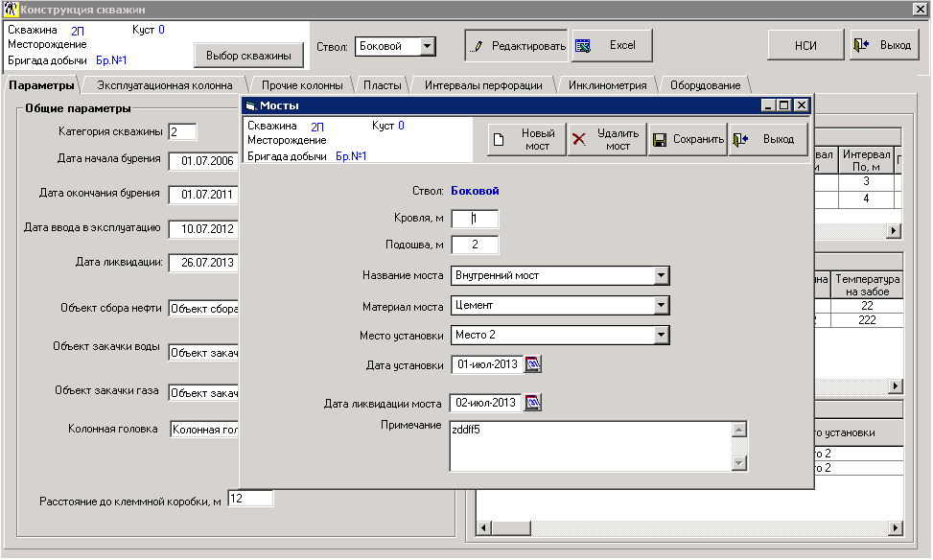Click the door icon in Мосты dialog Выход
933x560 pixels.
(x=740, y=139)
